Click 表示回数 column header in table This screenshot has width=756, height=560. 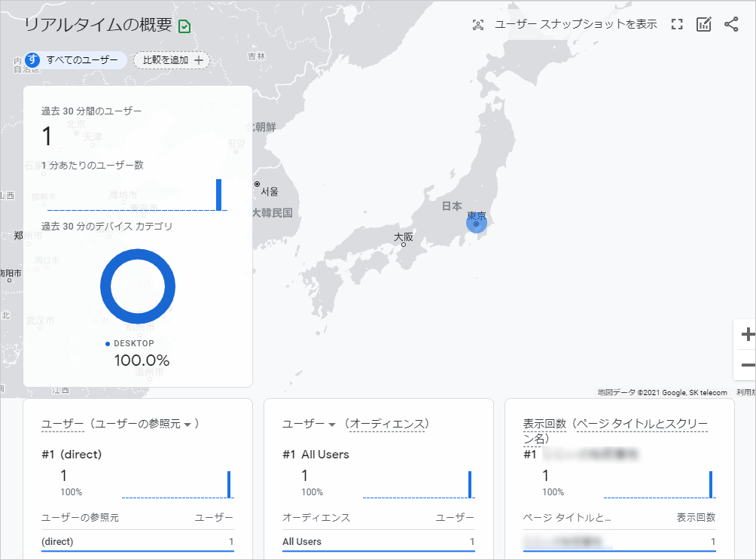(x=696, y=518)
